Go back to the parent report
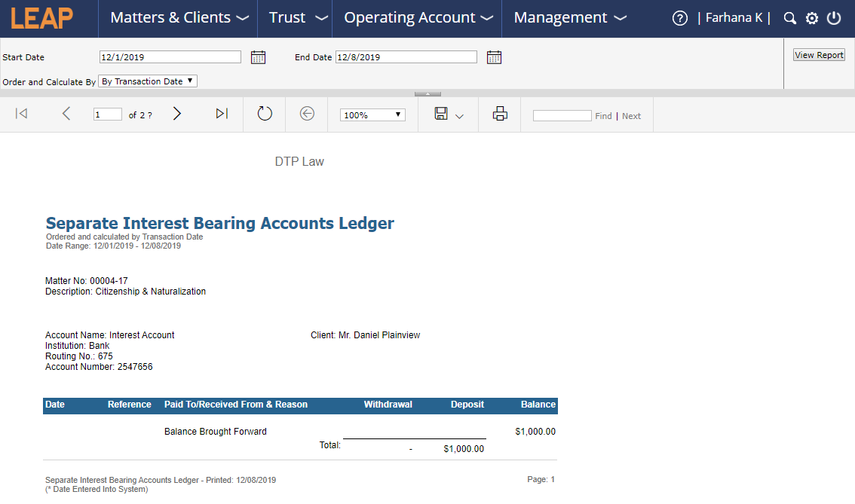This screenshot has width=855, height=504. [x=306, y=113]
